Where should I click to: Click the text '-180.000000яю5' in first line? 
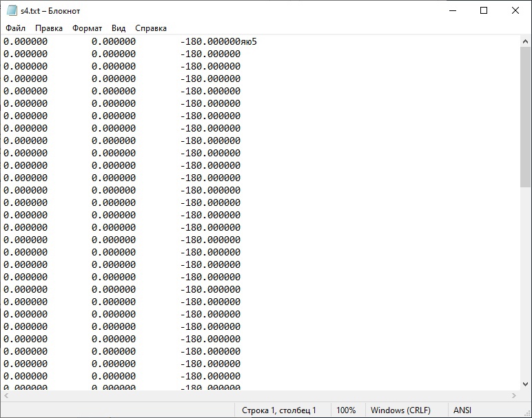(x=218, y=42)
